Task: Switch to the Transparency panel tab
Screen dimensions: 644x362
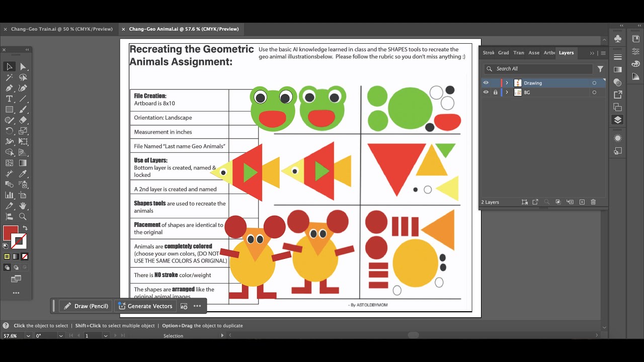Action: coord(519,53)
